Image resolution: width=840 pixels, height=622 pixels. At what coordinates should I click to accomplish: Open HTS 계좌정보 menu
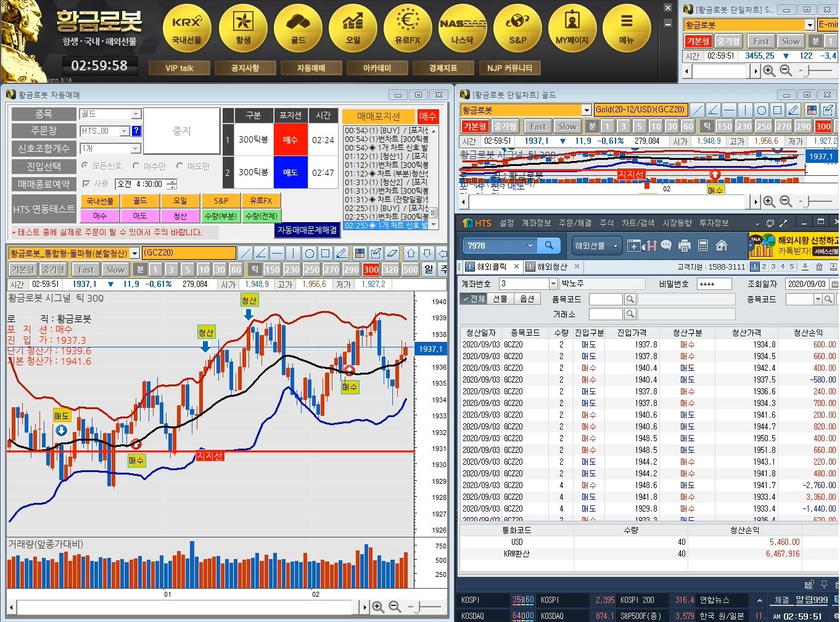tap(536, 223)
